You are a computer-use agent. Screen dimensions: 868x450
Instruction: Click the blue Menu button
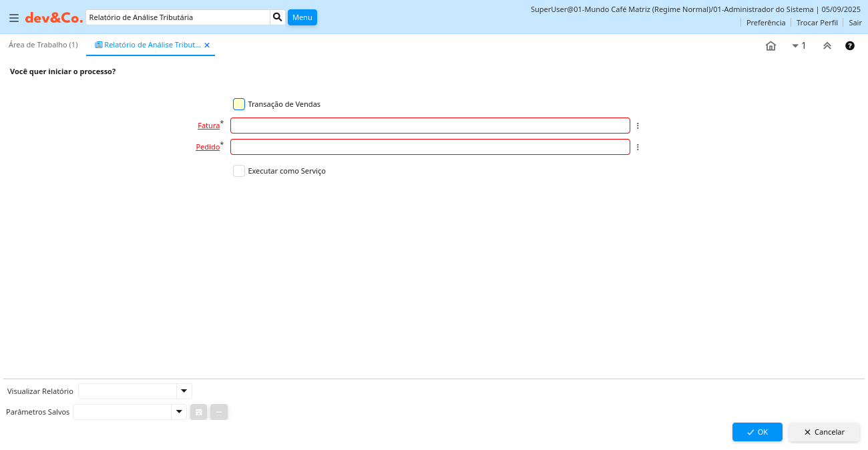click(302, 17)
